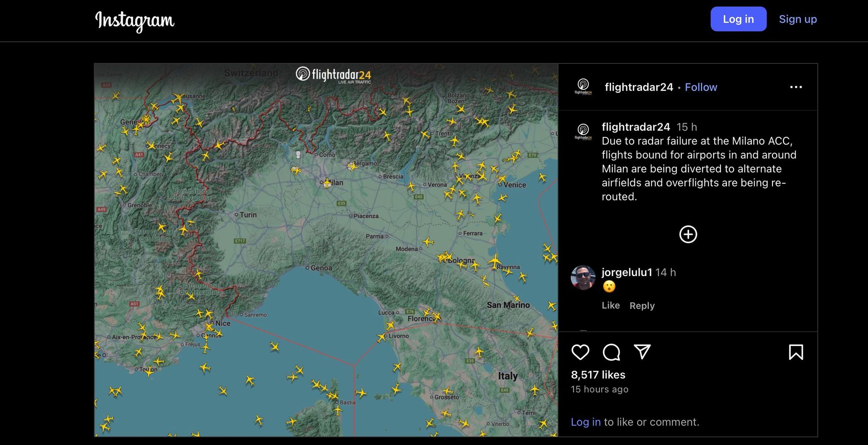Image resolution: width=868 pixels, height=445 pixels.
Task: Follow the flightradar24 account
Action: 700,87
